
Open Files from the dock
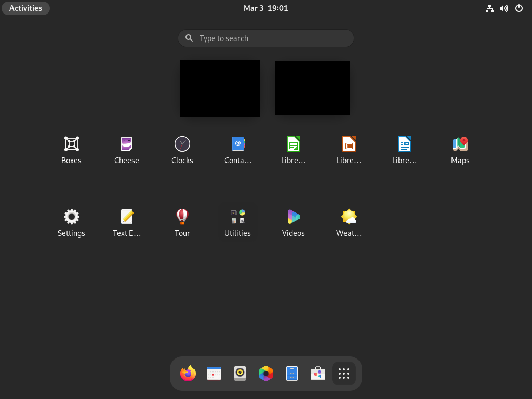pos(292,374)
